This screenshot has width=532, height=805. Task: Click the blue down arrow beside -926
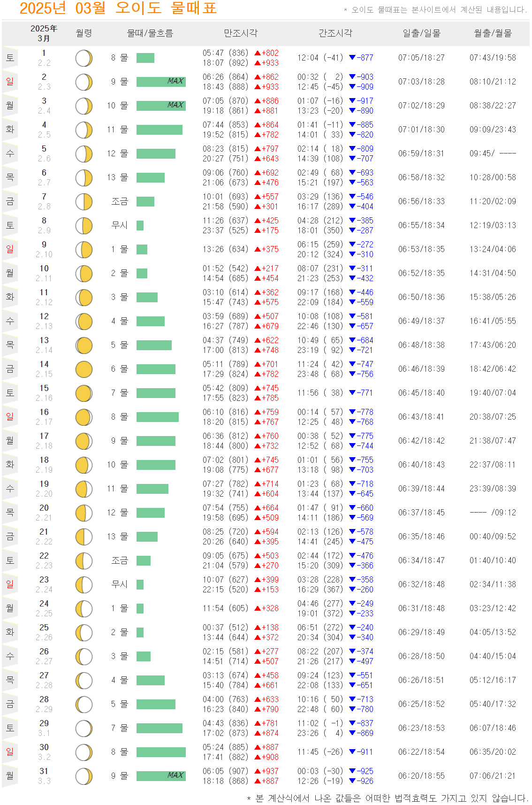coord(352,781)
